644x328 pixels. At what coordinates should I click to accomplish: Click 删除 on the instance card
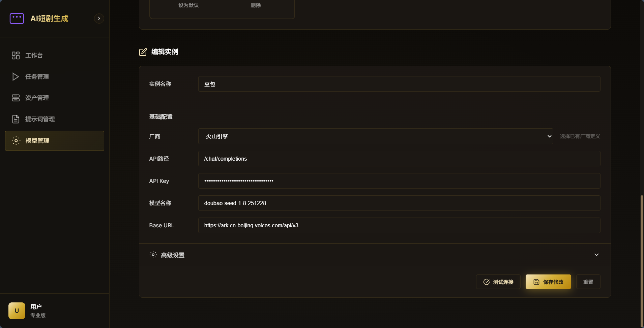click(256, 5)
